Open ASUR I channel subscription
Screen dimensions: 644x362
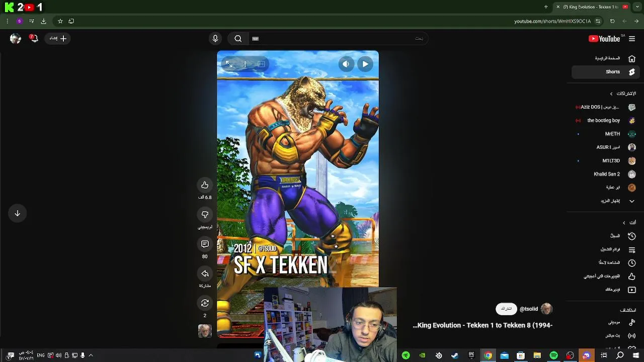pyautogui.click(x=606, y=147)
